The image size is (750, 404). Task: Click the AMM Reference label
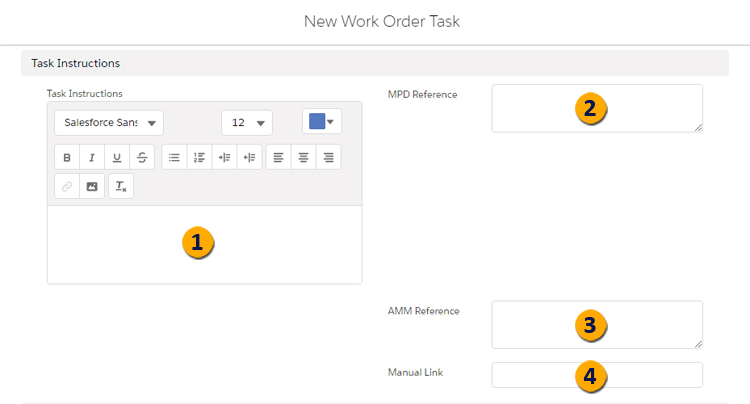(x=423, y=311)
